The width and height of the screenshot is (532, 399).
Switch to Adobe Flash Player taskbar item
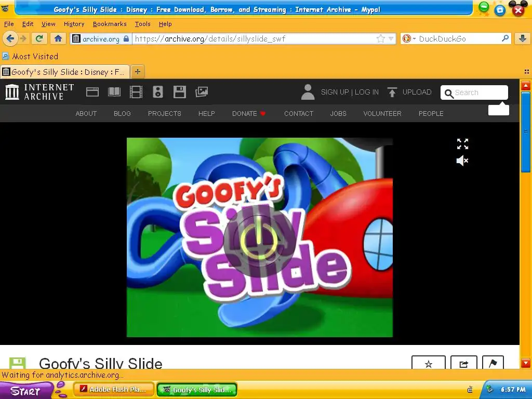click(x=114, y=390)
